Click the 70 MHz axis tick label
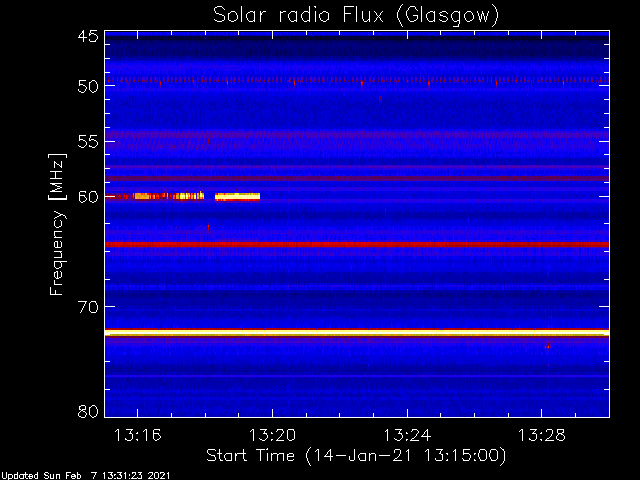Image resolution: width=640 pixels, height=480 pixels. [88, 307]
